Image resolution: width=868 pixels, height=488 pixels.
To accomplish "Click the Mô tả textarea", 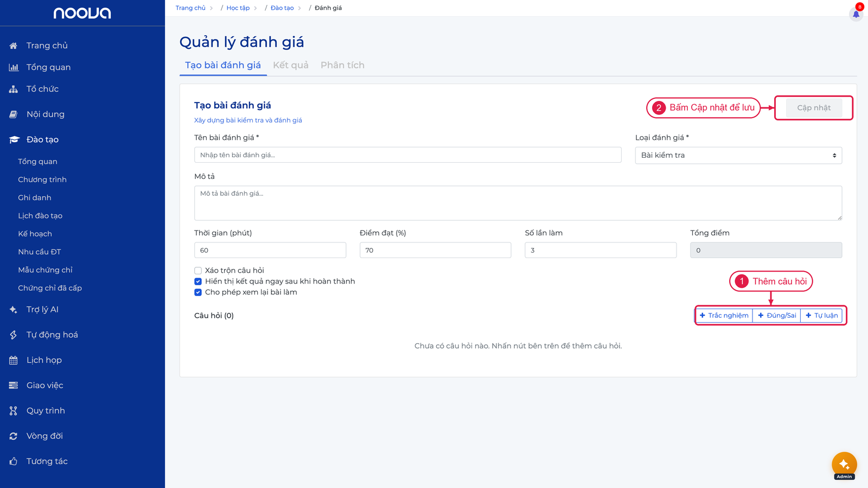I will 518,203.
